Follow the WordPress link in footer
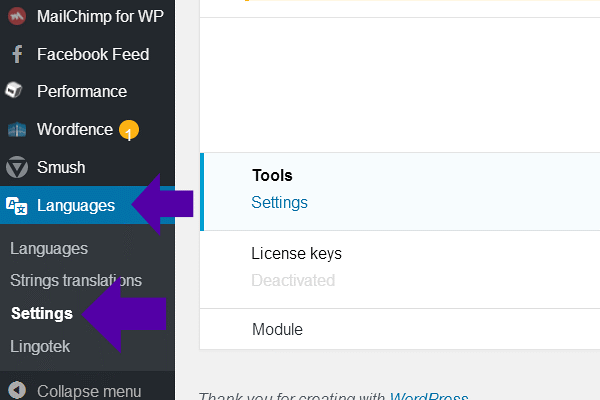Viewport: 600px width, 400px height. (x=428, y=397)
